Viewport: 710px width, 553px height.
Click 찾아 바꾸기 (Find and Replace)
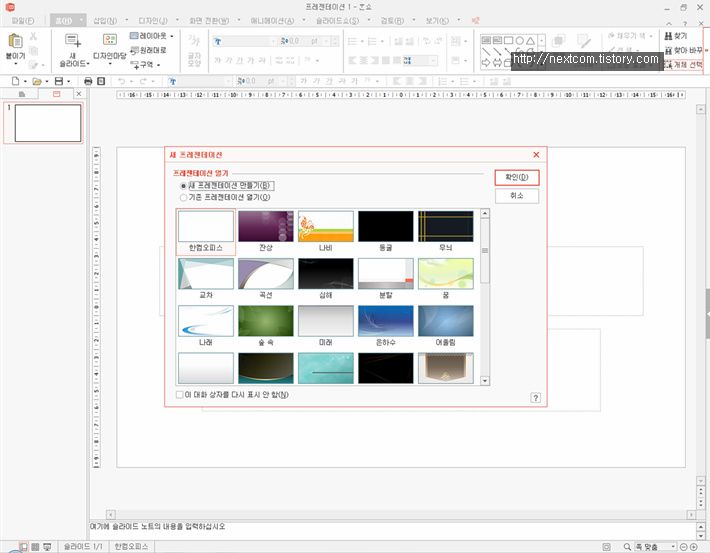click(x=683, y=50)
